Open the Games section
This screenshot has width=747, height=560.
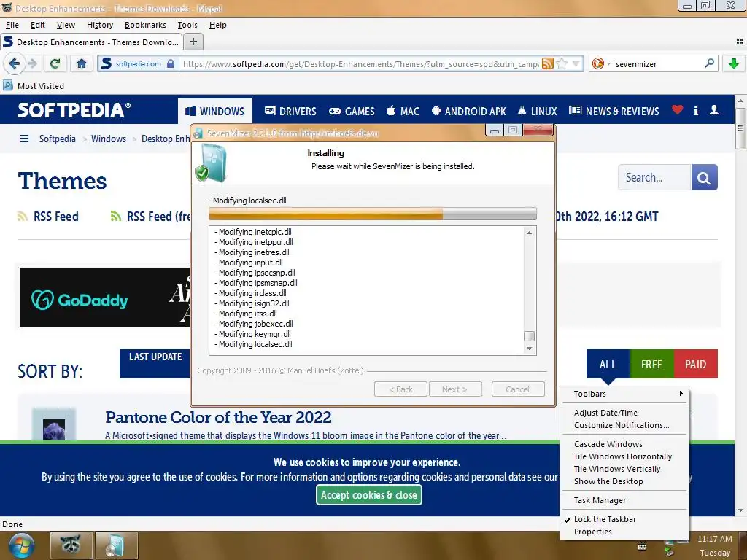[x=352, y=111]
